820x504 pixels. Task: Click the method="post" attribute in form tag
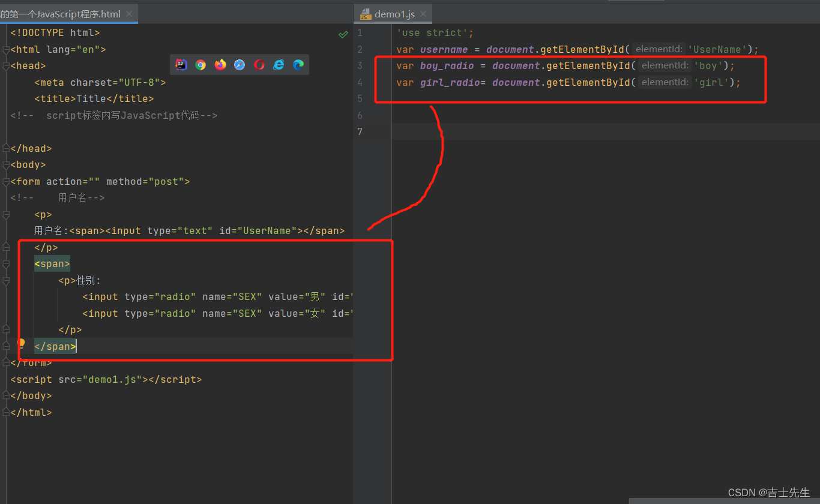pos(145,181)
